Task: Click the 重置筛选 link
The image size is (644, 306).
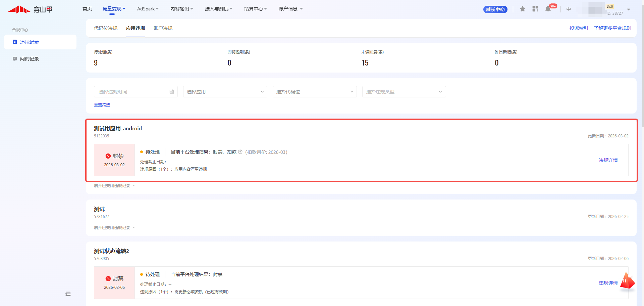Action: pyautogui.click(x=102, y=105)
